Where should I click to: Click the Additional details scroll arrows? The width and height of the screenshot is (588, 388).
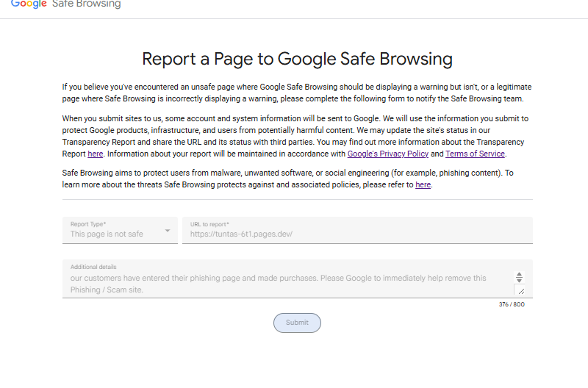pyautogui.click(x=519, y=278)
